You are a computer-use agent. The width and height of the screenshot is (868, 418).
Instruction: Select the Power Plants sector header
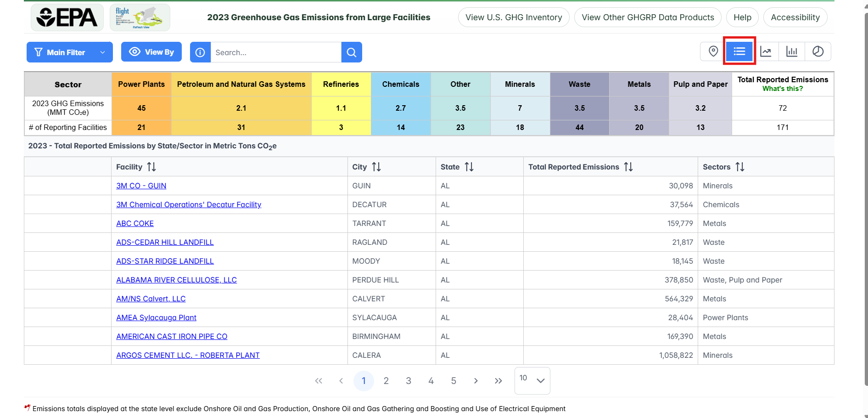click(141, 84)
